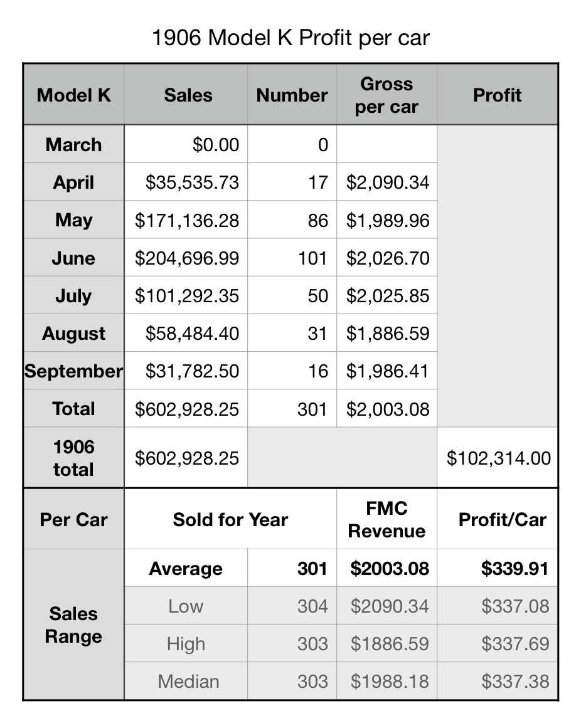Select September's gross per car $1,986.41
581x728 pixels.
[x=388, y=371]
